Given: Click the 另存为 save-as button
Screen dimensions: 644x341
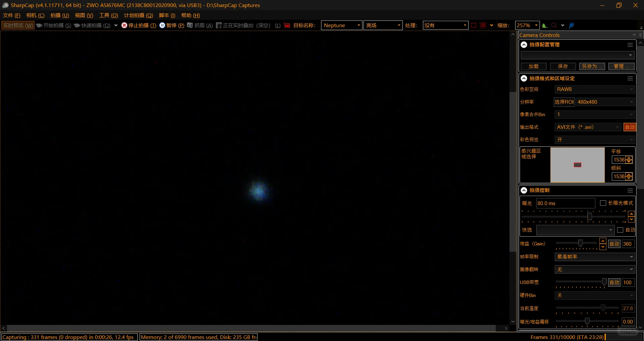Looking at the screenshot, I should 592,66.
